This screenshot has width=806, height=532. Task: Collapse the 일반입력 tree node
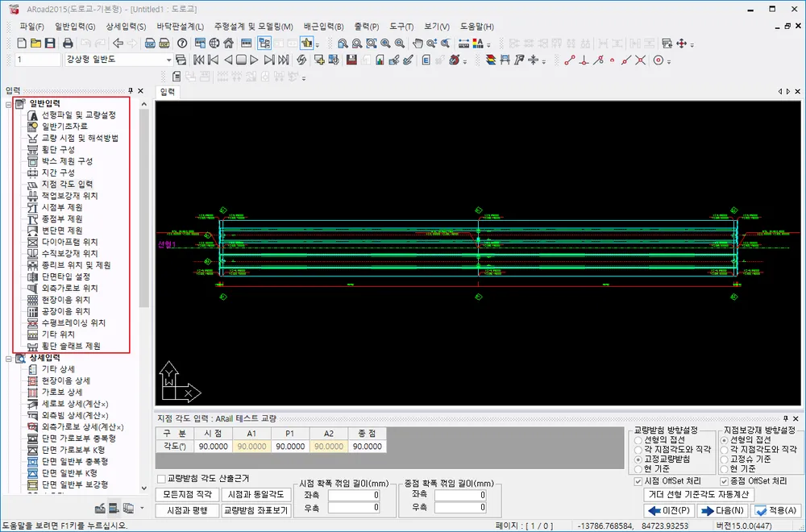(x=9, y=104)
